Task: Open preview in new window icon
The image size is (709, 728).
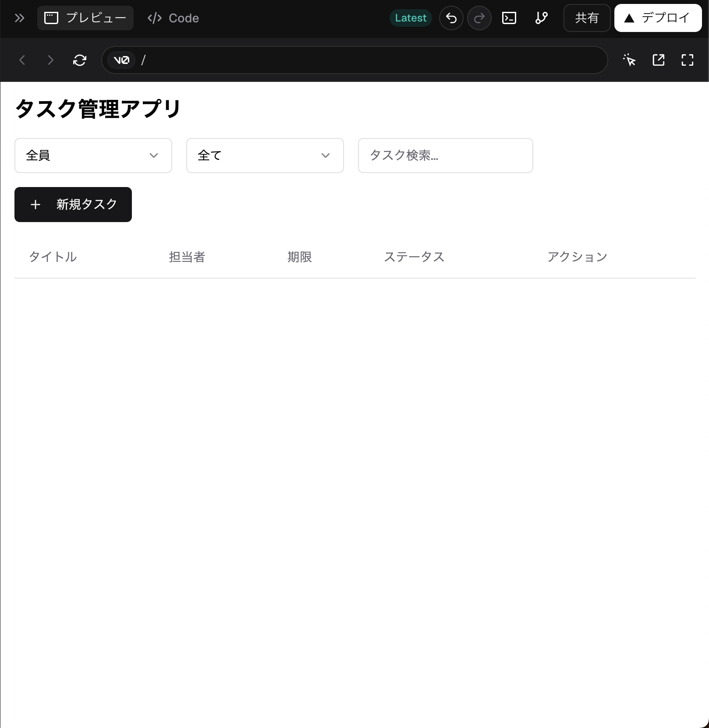Action: click(x=658, y=60)
